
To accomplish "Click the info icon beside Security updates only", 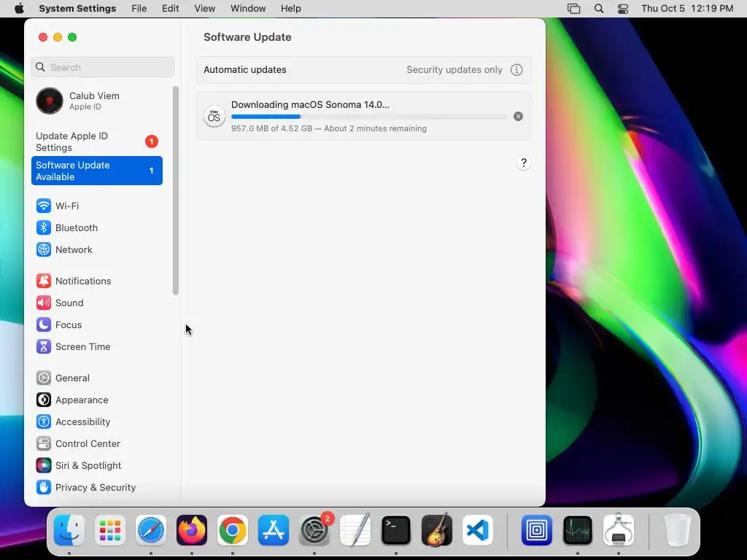I will click(x=516, y=69).
